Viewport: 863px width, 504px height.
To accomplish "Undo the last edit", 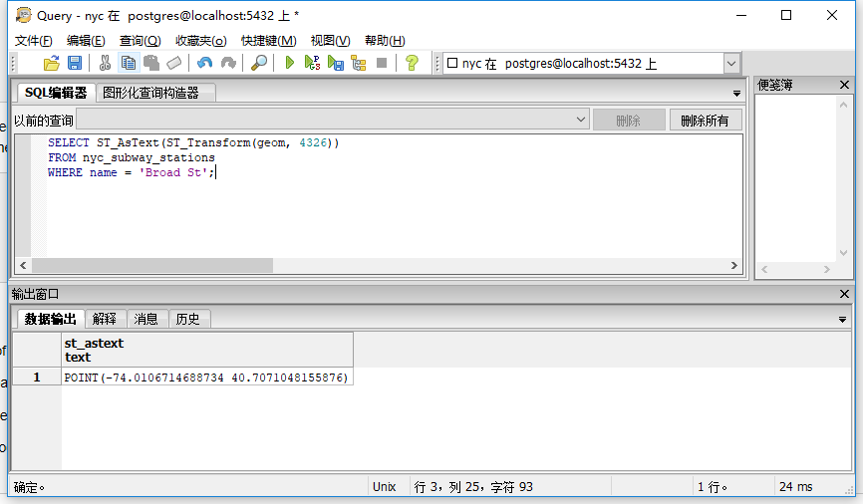I will [204, 64].
